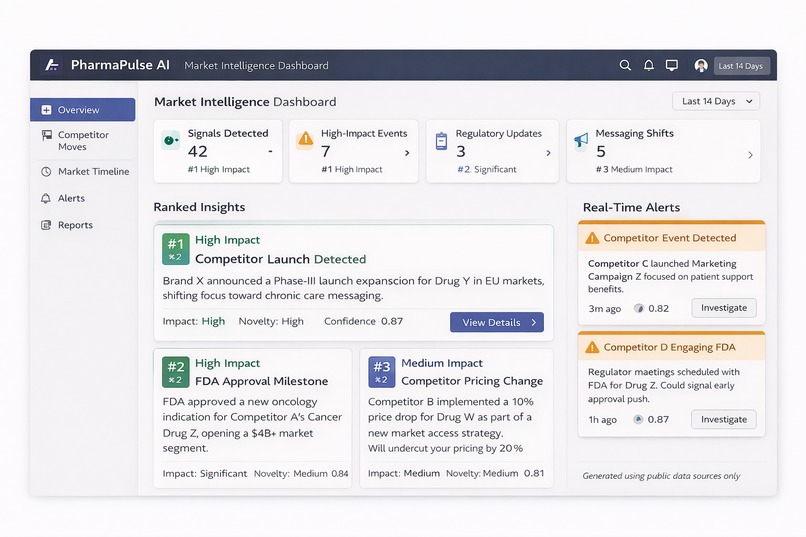
Task: Click the Signals Detected value 42
Action: 197,152
